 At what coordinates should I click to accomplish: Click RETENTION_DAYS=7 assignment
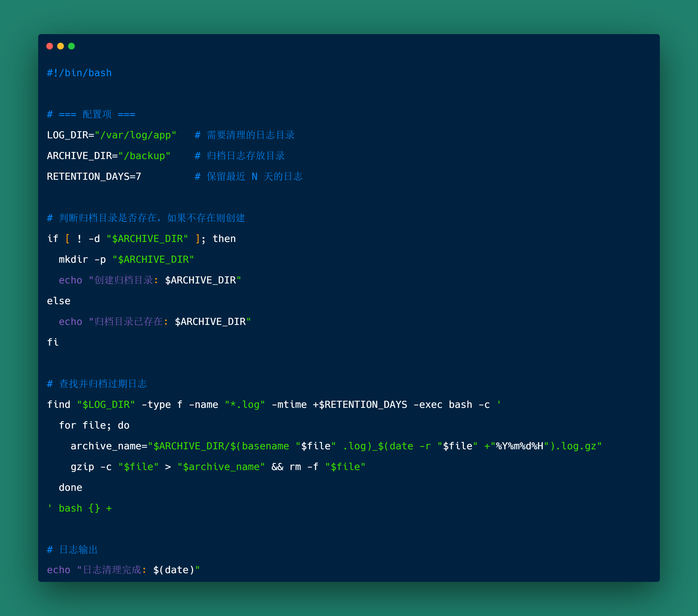[94, 177]
